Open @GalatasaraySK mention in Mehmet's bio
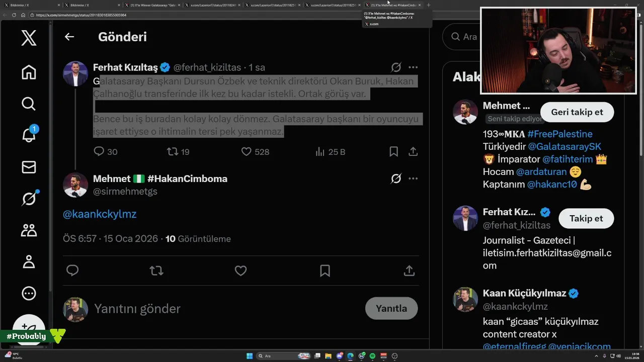The height and width of the screenshot is (362, 644). (x=565, y=146)
